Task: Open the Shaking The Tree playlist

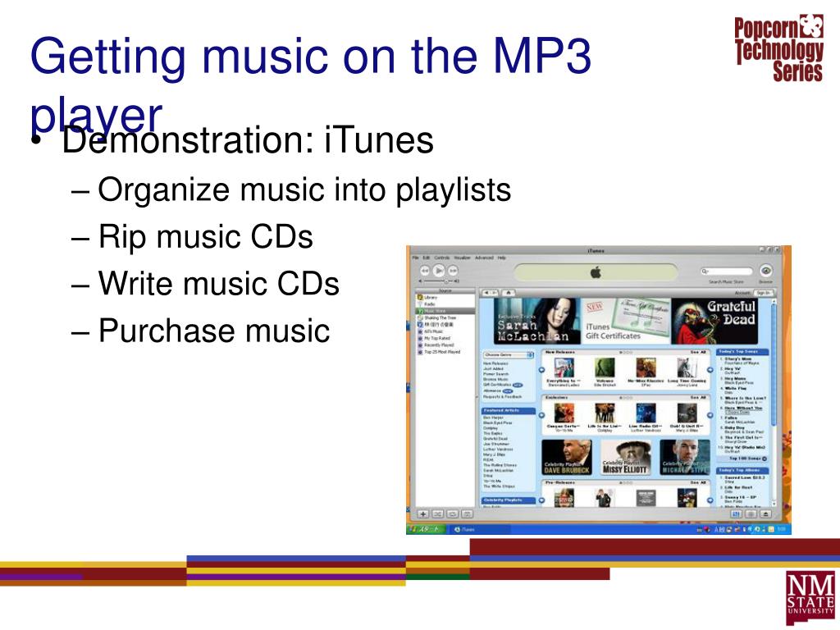Action: coord(445,317)
